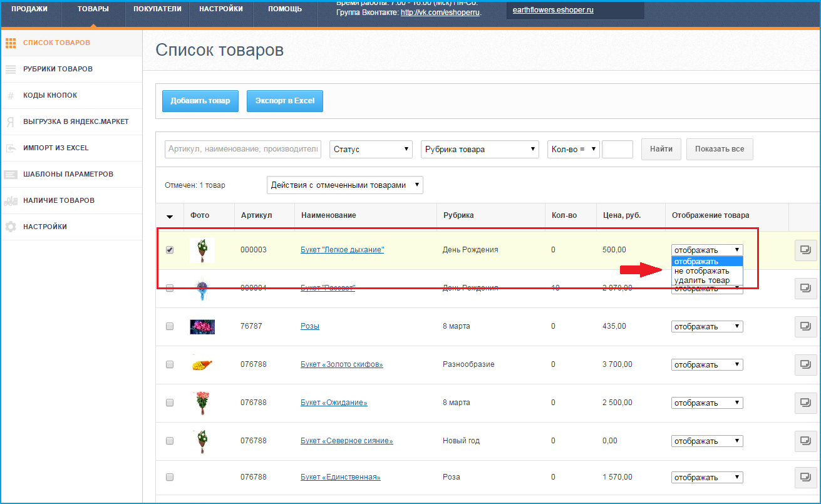Choose "не отображать" in the open list
Image resolution: width=821 pixels, height=504 pixels.
[x=702, y=271]
